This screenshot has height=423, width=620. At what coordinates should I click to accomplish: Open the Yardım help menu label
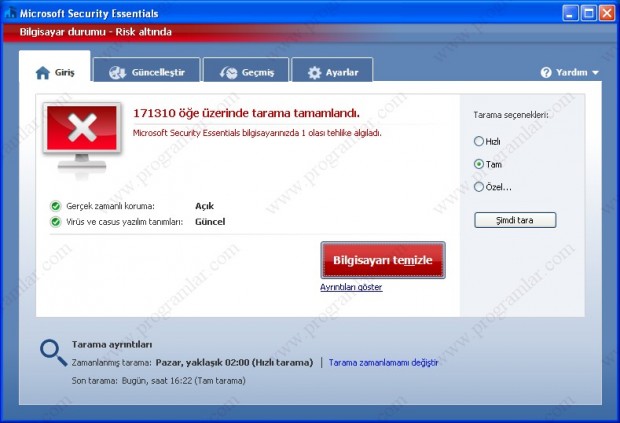point(571,73)
